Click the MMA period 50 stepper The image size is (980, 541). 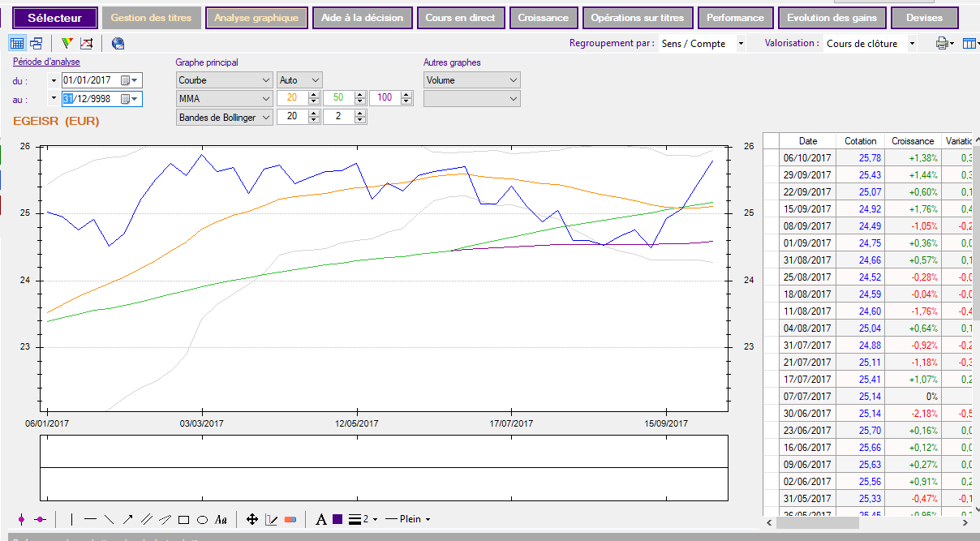pyautogui.click(x=359, y=98)
